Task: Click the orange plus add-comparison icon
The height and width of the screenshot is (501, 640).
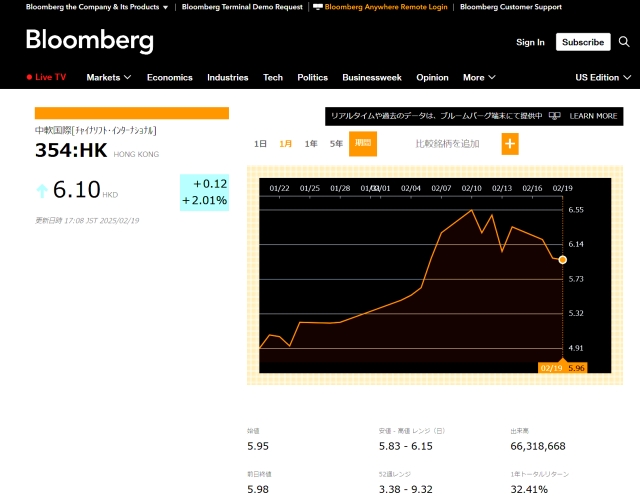Action: (510, 144)
